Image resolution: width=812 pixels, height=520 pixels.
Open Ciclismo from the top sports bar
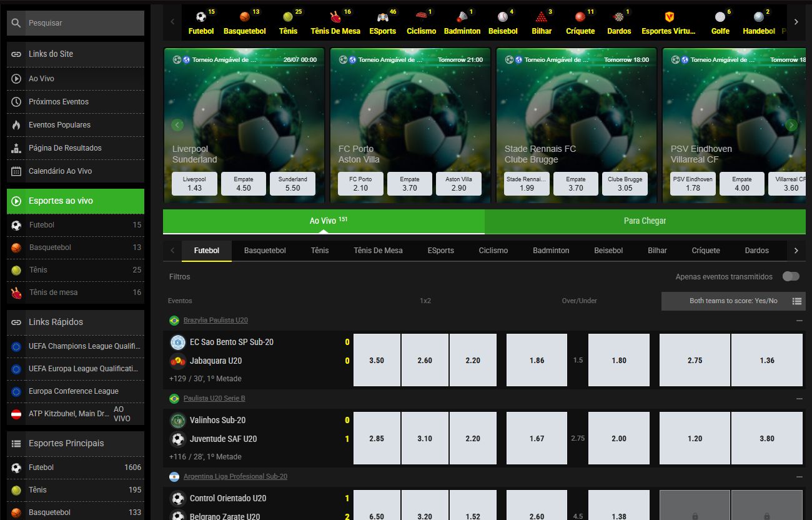point(421,23)
